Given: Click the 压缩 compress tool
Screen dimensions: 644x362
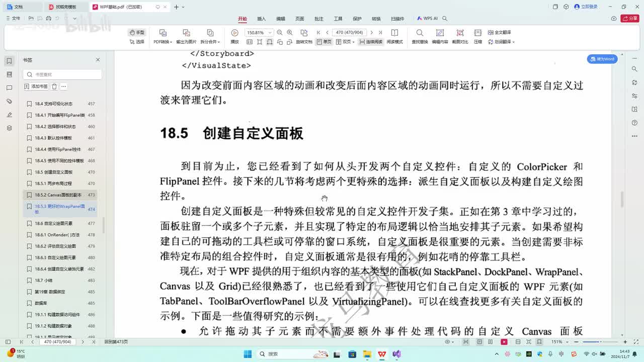Looking at the screenshot, I should 478,37.
